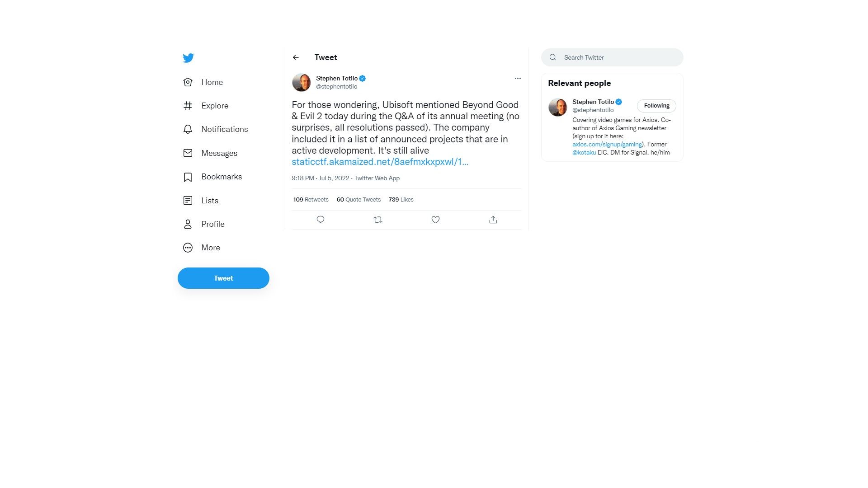Open the tweet's three-dot options menu
Image resolution: width=868 pixels, height=488 pixels.
tap(518, 78)
